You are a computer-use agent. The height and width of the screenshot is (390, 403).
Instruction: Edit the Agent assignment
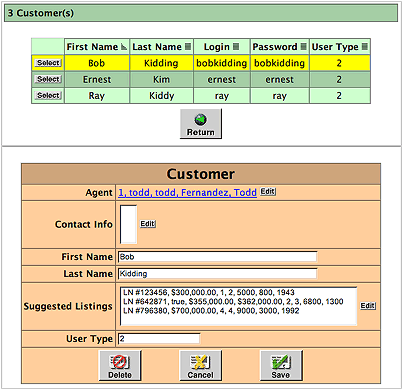268,191
